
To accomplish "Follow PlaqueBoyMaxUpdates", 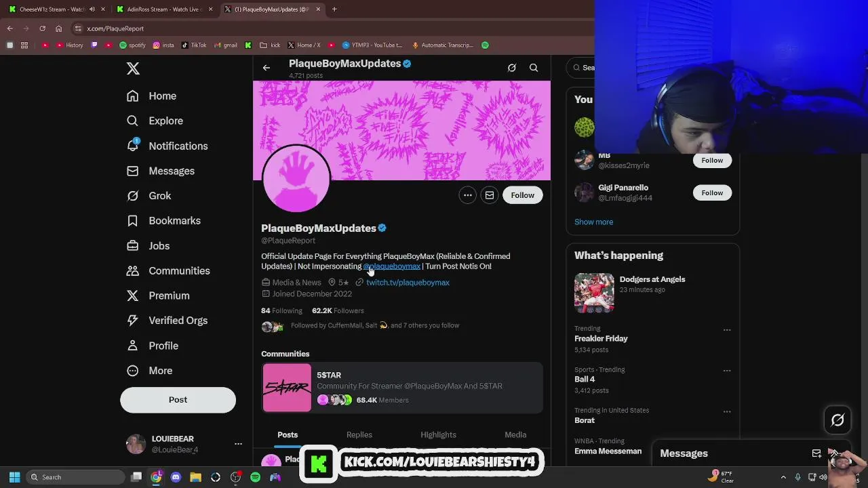I will click(522, 195).
